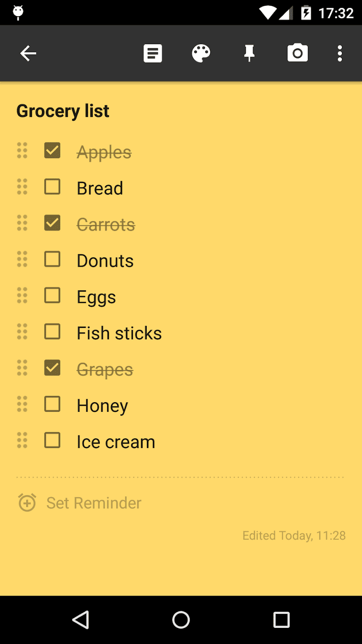Screen dimensions: 362x644
Task: Check the Bread checkbox
Action: point(52,187)
